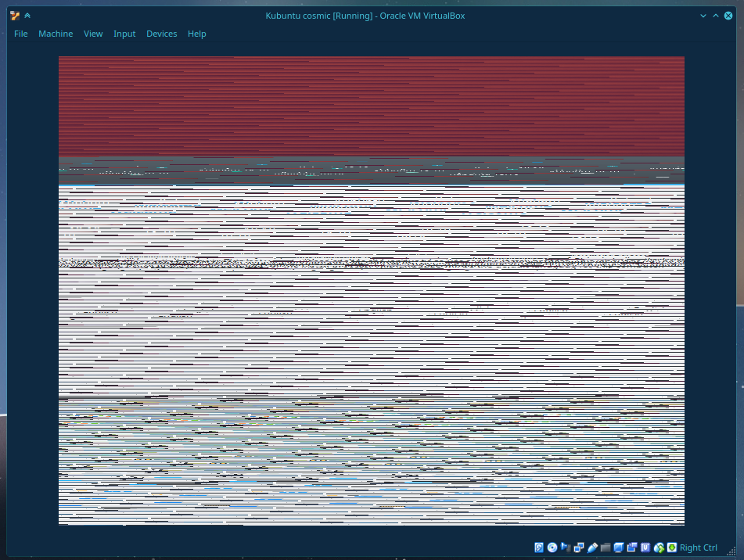Click the VirtualBox window menu icon

pyautogui.click(x=15, y=16)
